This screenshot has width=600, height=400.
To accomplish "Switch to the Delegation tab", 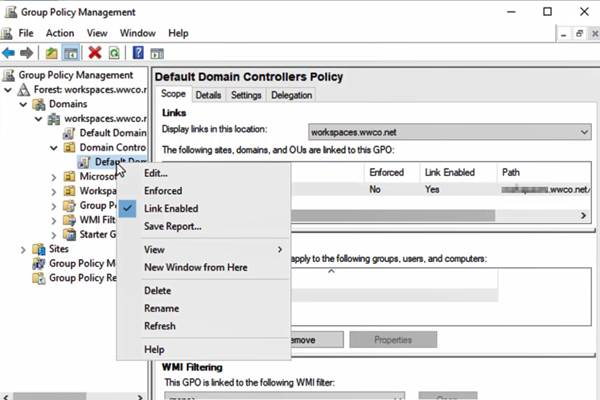I will [290, 95].
